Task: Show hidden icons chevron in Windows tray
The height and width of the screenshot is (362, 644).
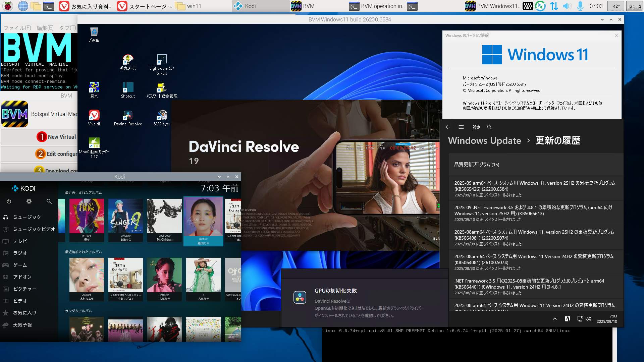Action: [x=555, y=319]
